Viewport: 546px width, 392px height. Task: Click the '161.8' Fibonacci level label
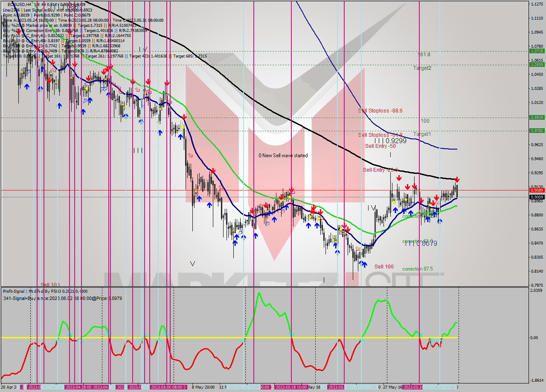(424, 55)
